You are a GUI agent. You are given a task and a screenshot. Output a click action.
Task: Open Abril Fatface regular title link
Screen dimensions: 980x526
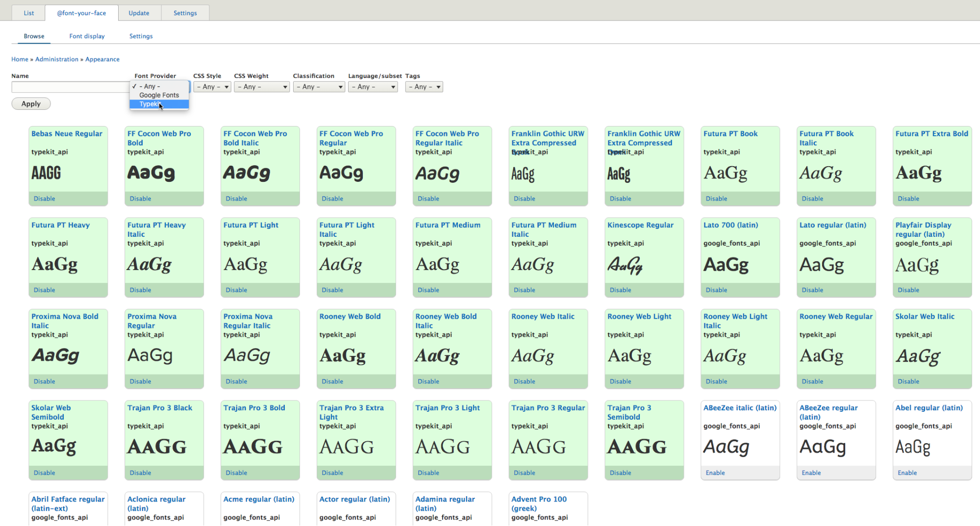click(68, 504)
